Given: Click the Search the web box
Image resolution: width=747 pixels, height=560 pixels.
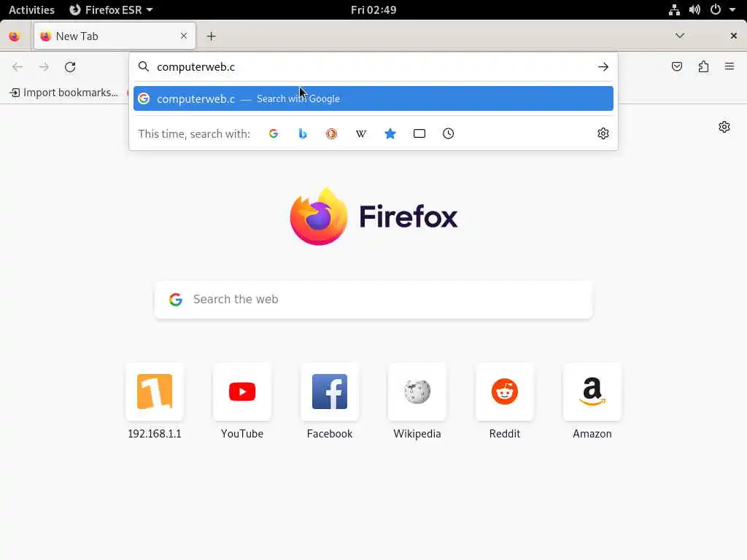Looking at the screenshot, I should click(373, 299).
